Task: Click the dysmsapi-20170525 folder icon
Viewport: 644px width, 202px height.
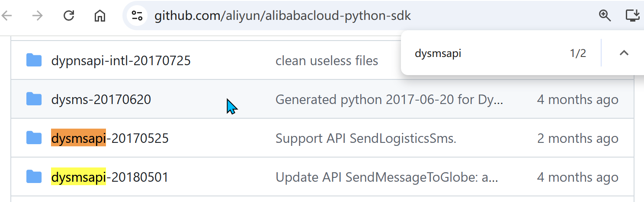Action: tap(34, 139)
